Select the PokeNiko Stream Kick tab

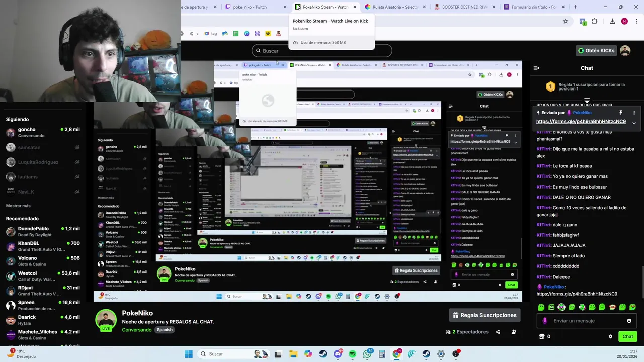[x=325, y=7]
